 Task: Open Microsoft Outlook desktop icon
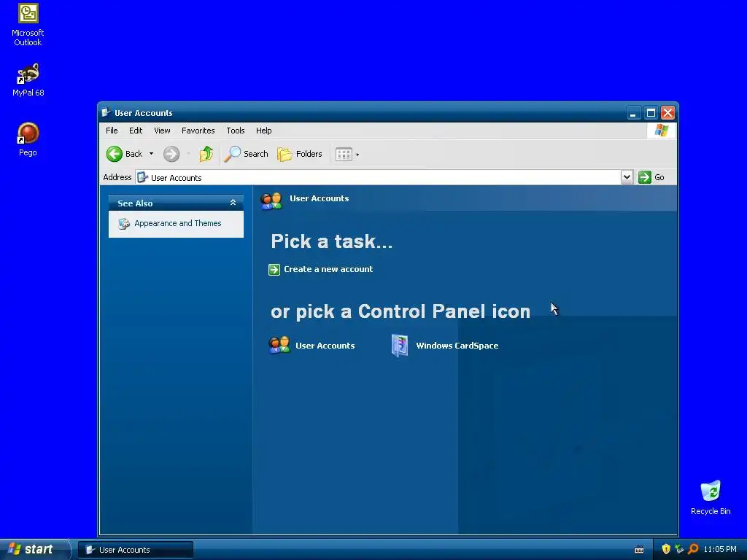pyautogui.click(x=28, y=25)
